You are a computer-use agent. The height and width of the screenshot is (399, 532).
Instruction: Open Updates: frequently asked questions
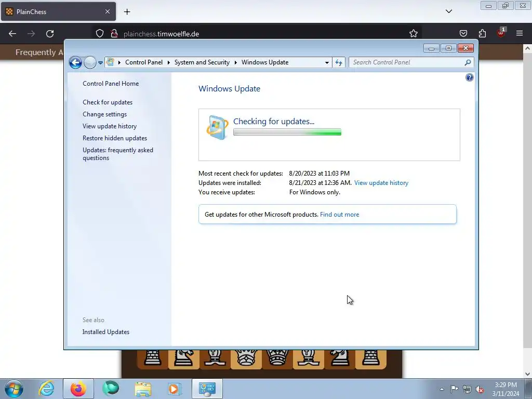pyautogui.click(x=118, y=154)
